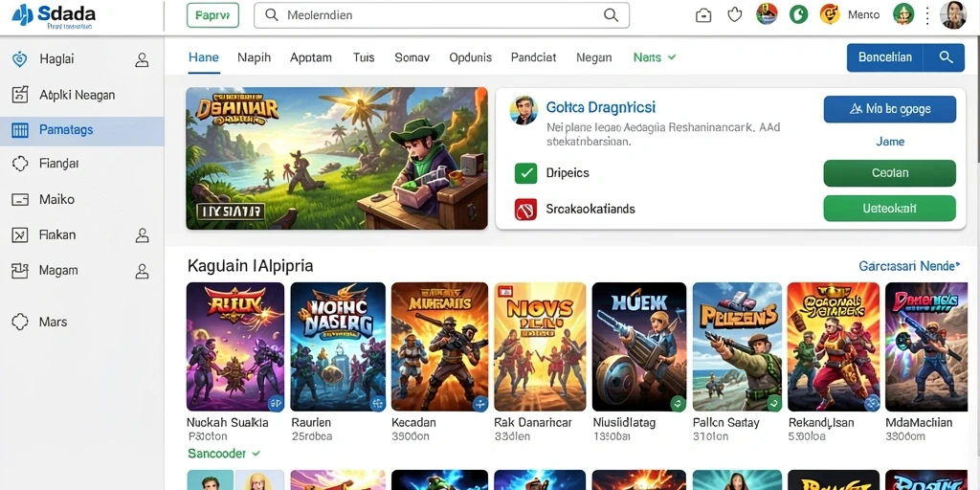The image size is (980, 490).
Task: Open the Pandciet tab
Action: [533, 57]
